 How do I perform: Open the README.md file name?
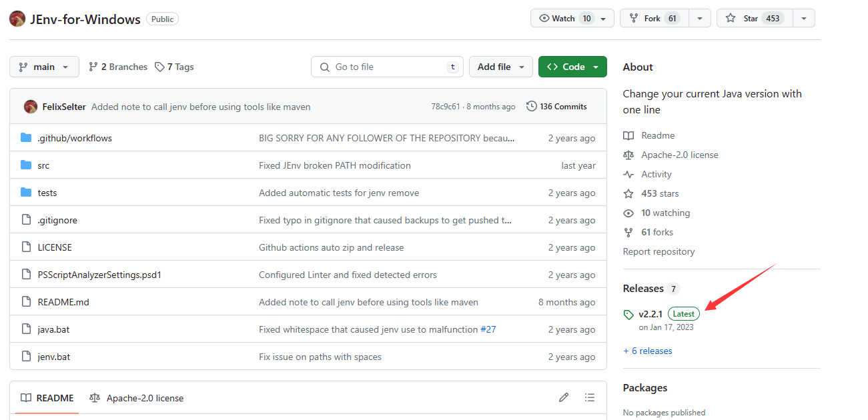pos(63,302)
